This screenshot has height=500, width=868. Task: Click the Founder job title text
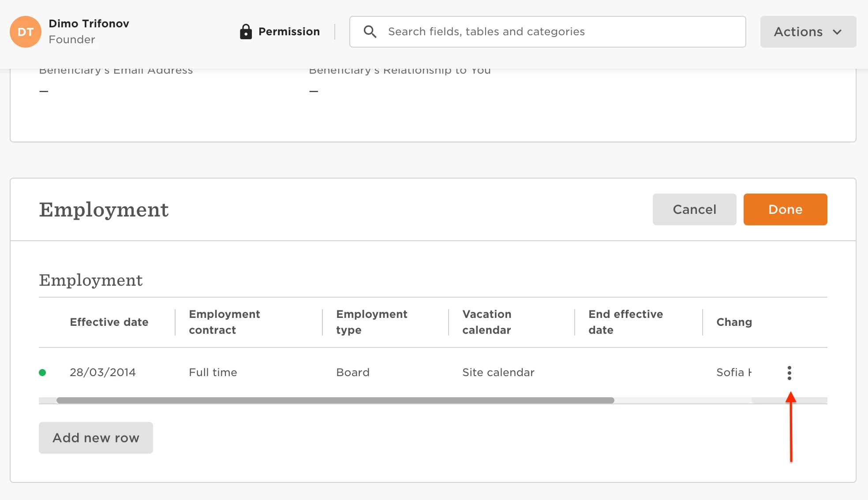click(x=72, y=40)
